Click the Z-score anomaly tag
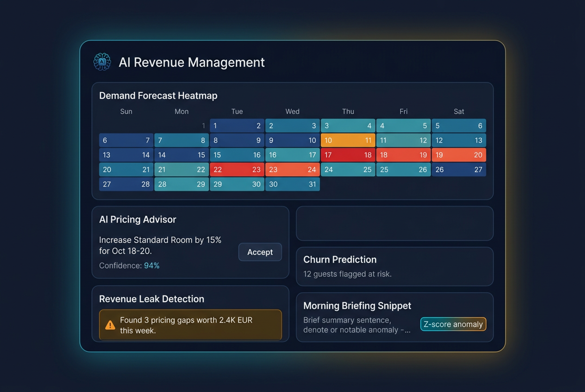This screenshot has height=392, width=585. pyautogui.click(x=453, y=324)
